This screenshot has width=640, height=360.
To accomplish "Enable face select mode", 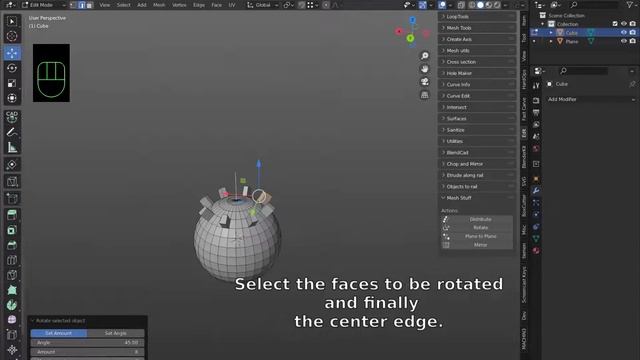I will (x=89, y=5).
